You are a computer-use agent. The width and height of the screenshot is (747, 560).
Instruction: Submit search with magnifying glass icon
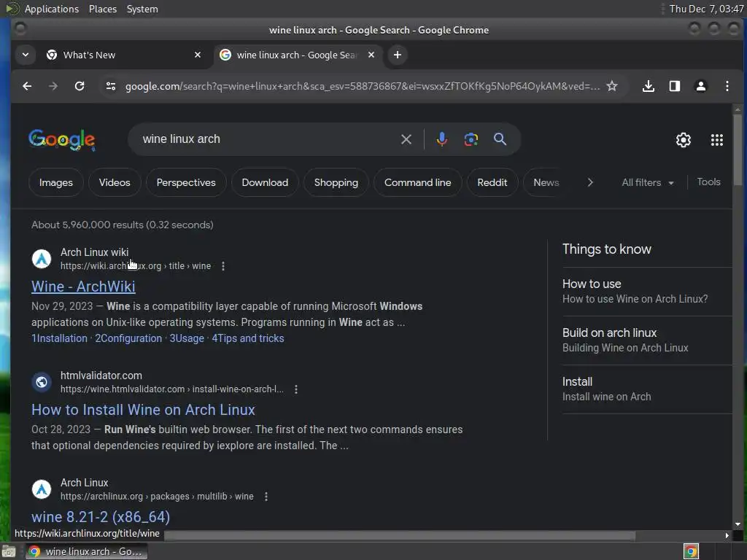500,139
